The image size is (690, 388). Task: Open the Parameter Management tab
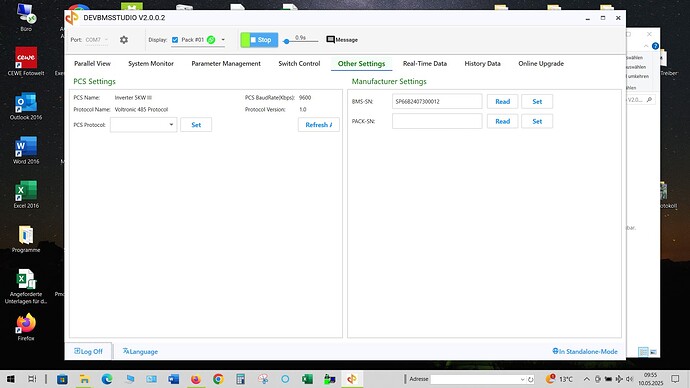coord(226,63)
